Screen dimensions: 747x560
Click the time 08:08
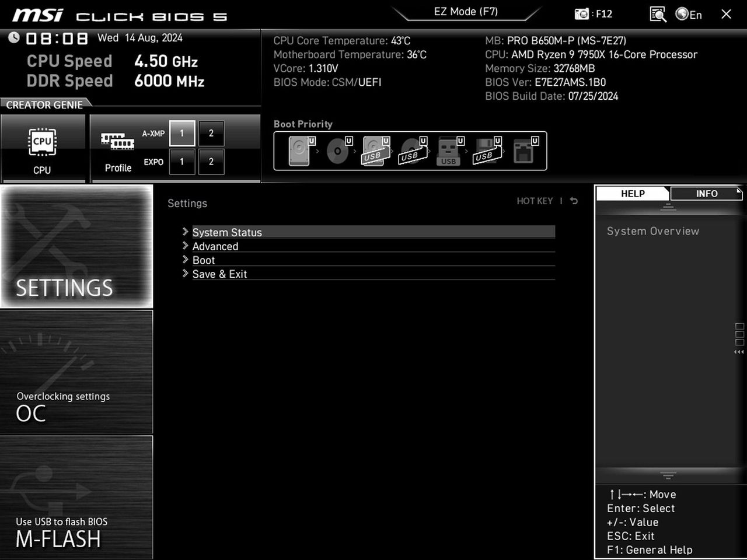click(57, 38)
